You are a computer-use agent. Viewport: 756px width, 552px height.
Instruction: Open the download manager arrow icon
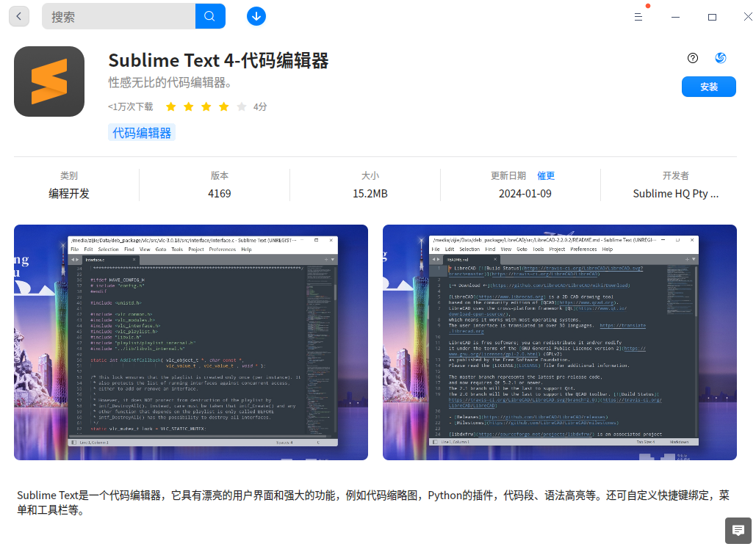tap(256, 16)
